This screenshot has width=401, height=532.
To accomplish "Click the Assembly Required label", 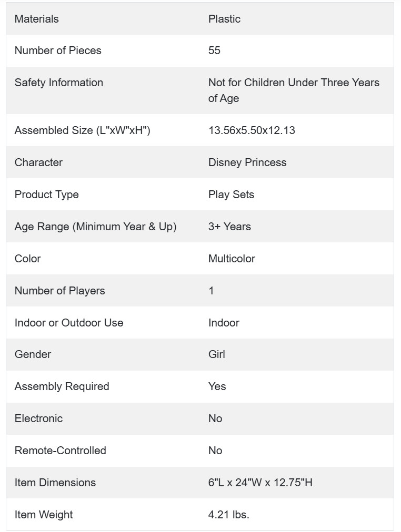I will [62, 386].
